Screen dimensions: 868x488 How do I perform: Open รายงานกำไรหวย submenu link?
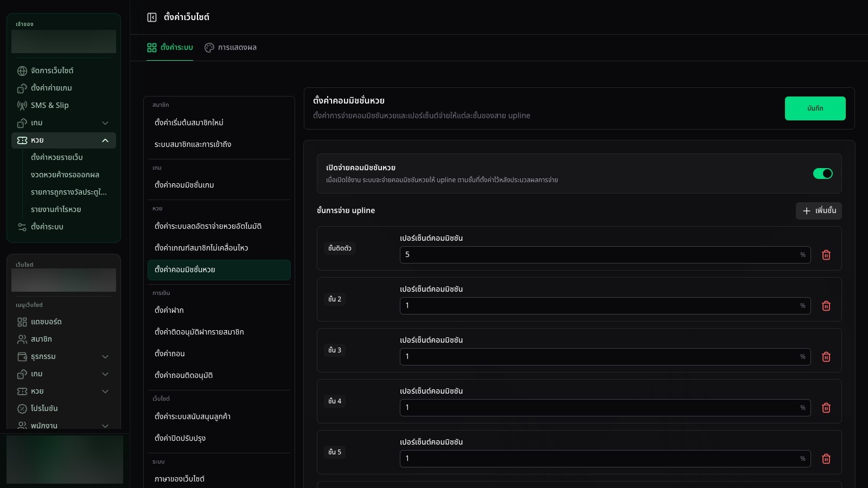[x=56, y=209]
